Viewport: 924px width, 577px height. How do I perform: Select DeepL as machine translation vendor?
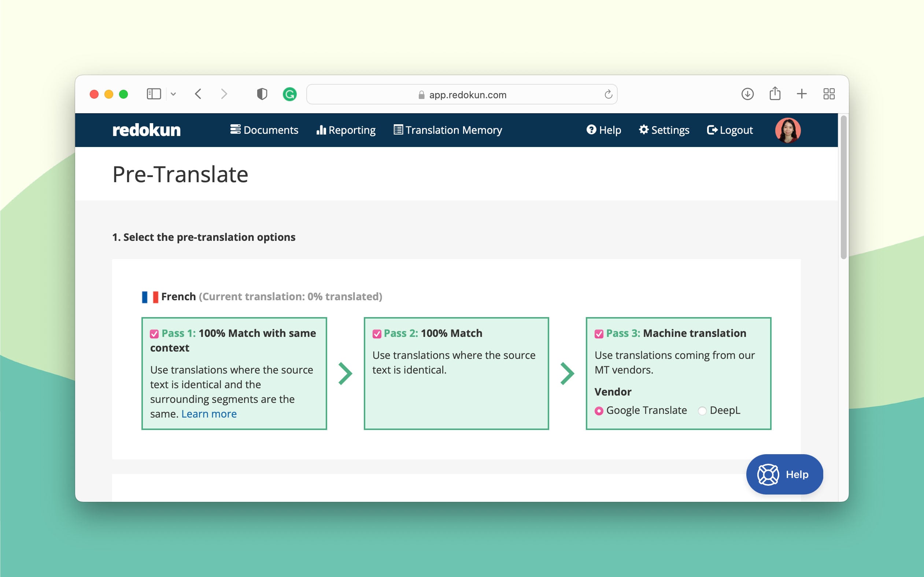tap(702, 410)
